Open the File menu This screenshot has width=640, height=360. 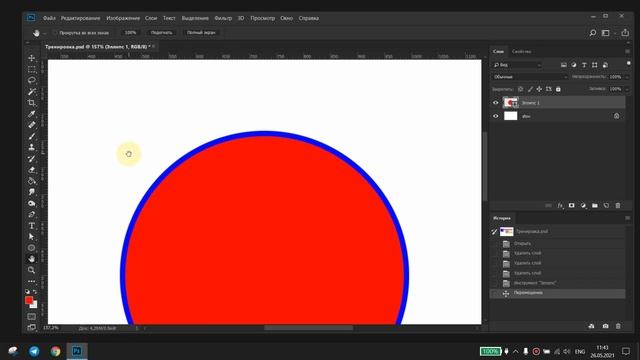click(49, 18)
